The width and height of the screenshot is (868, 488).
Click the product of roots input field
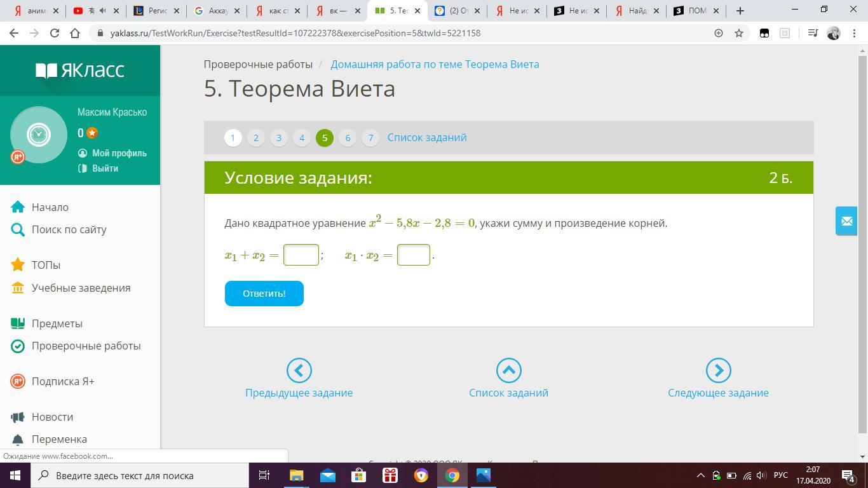(414, 255)
